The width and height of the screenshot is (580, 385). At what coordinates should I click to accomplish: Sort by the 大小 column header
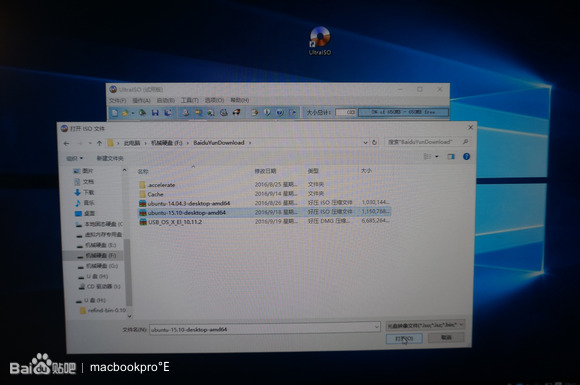[x=366, y=170]
